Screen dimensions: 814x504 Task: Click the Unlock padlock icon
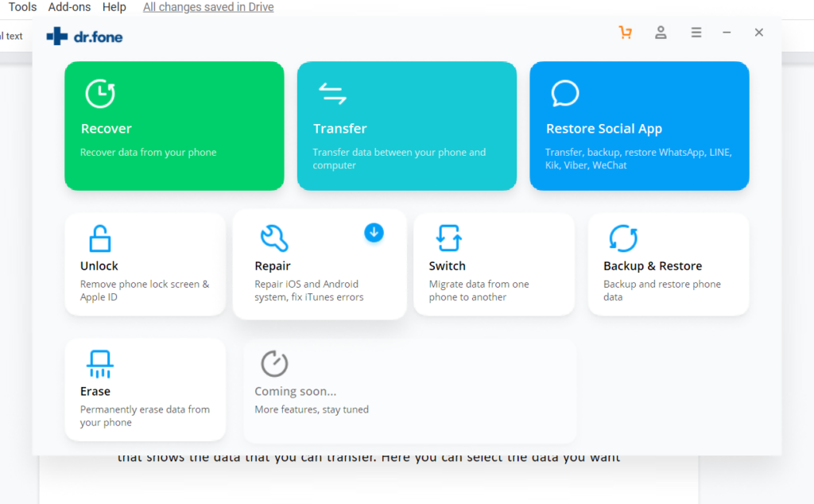point(99,238)
